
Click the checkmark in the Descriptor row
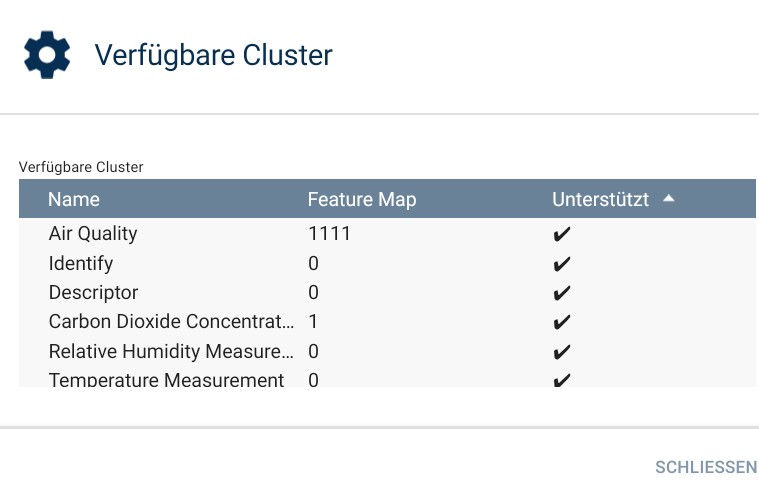(x=562, y=293)
